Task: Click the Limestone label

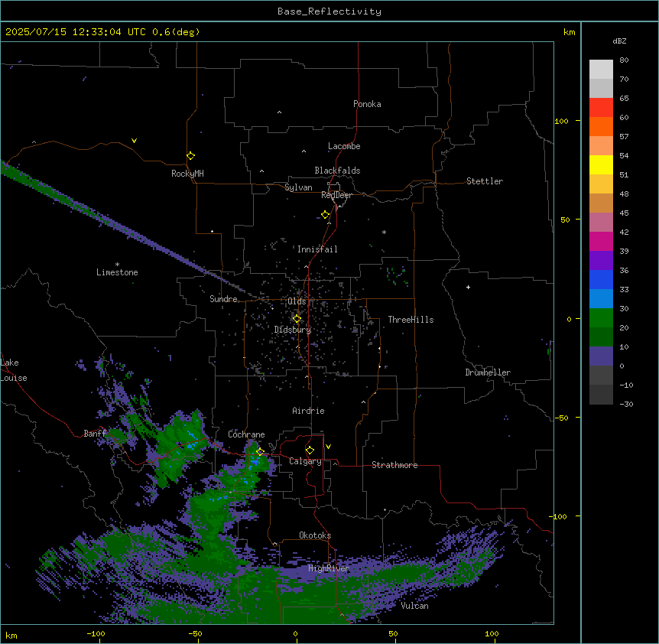Action: tap(117, 272)
